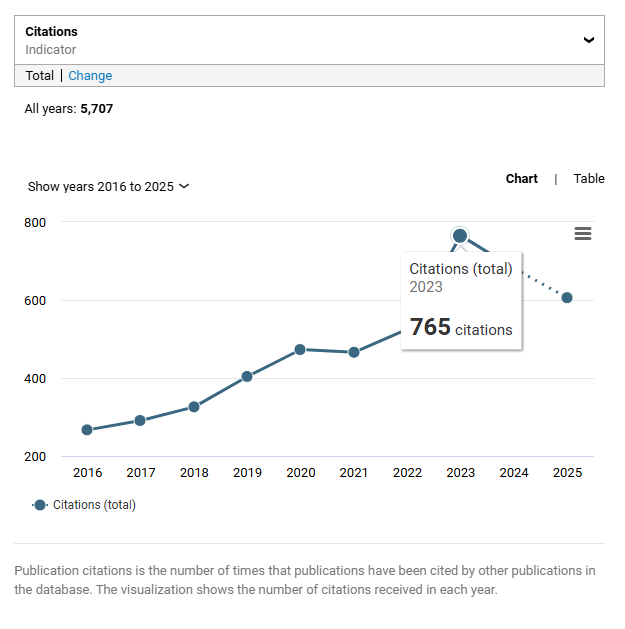Select the 2018 data point marker
The width and height of the screenshot is (625, 629).
[x=194, y=407]
